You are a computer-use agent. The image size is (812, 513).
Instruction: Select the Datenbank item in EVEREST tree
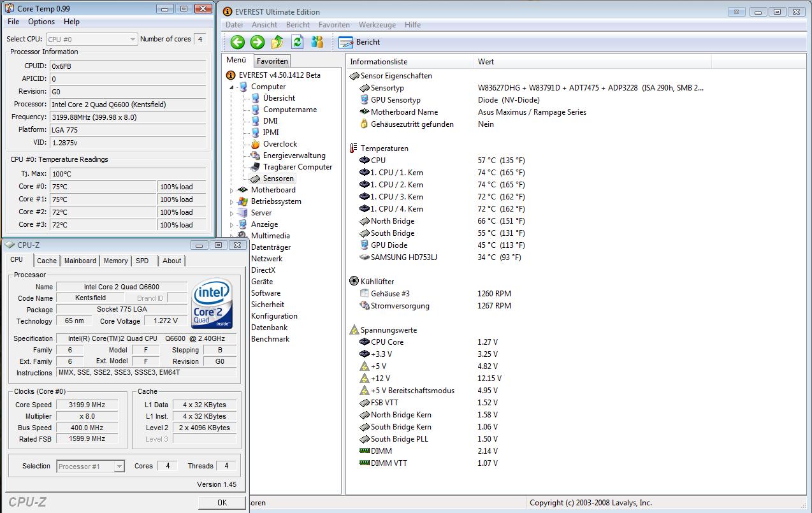[269, 328]
